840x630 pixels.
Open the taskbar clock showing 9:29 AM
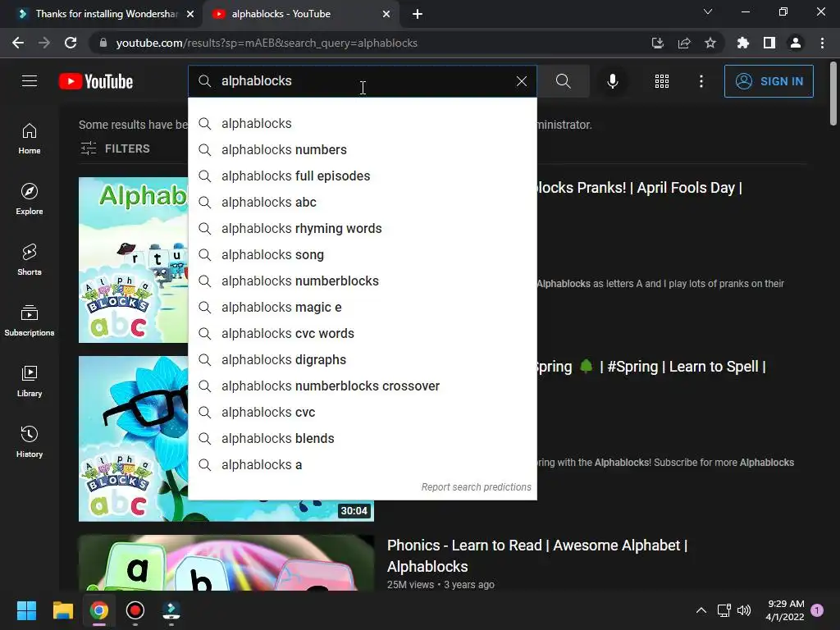pos(785,610)
